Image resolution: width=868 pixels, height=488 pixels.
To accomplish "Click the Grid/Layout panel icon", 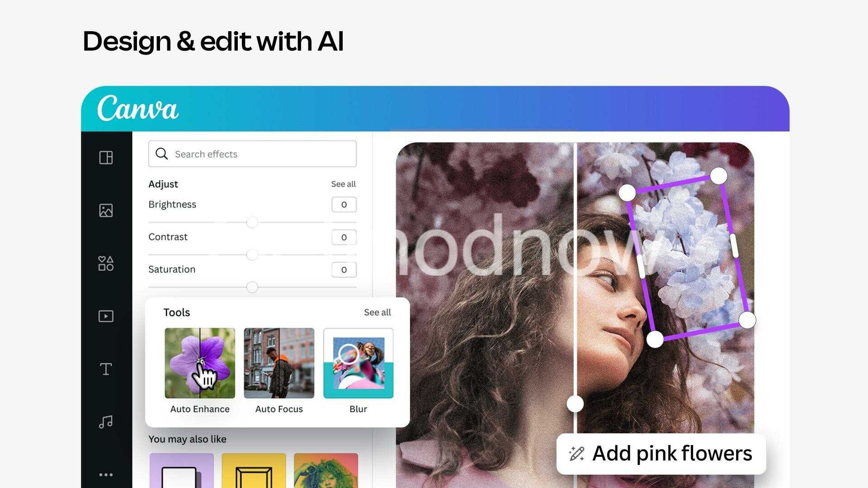I will tap(105, 157).
